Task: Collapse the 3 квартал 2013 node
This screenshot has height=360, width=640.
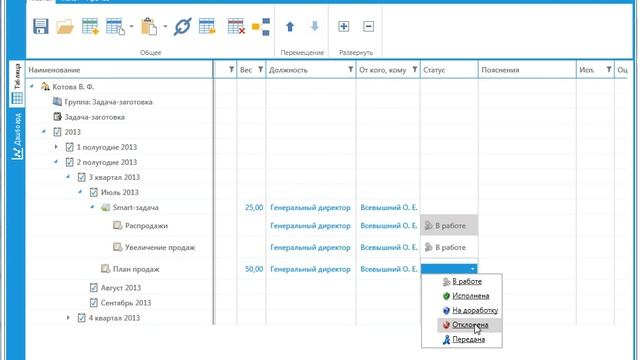Action: (x=68, y=177)
